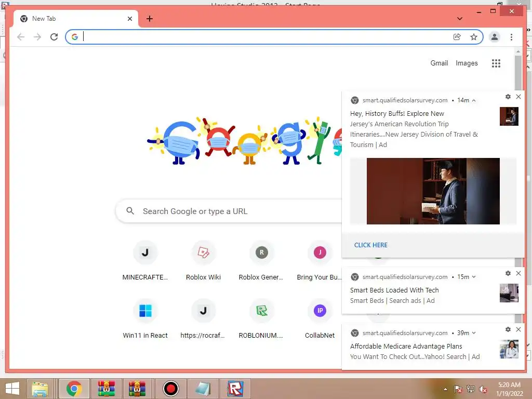Open the second WinRAR taskbar icon
This screenshot has width=532, height=399.
(137, 389)
